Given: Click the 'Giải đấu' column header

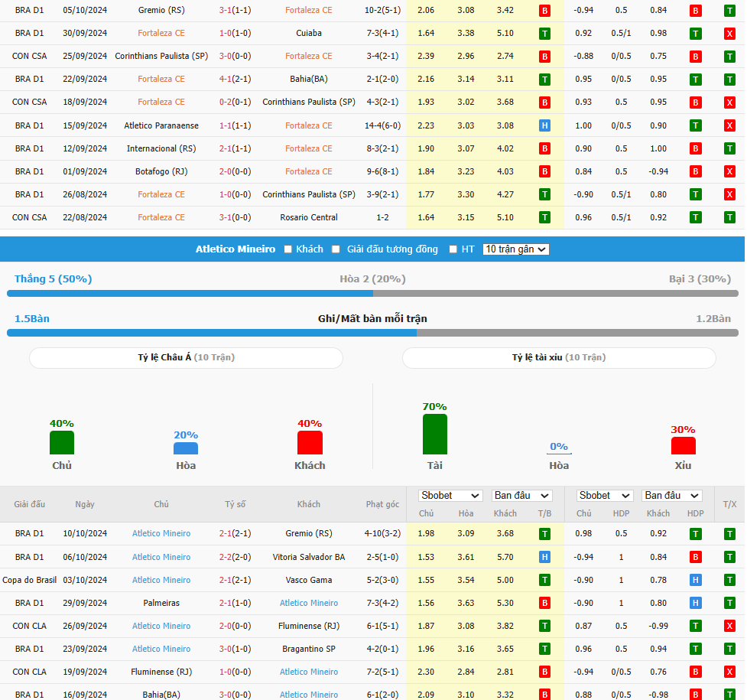Looking at the screenshot, I should pyautogui.click(x=30, y=504).
